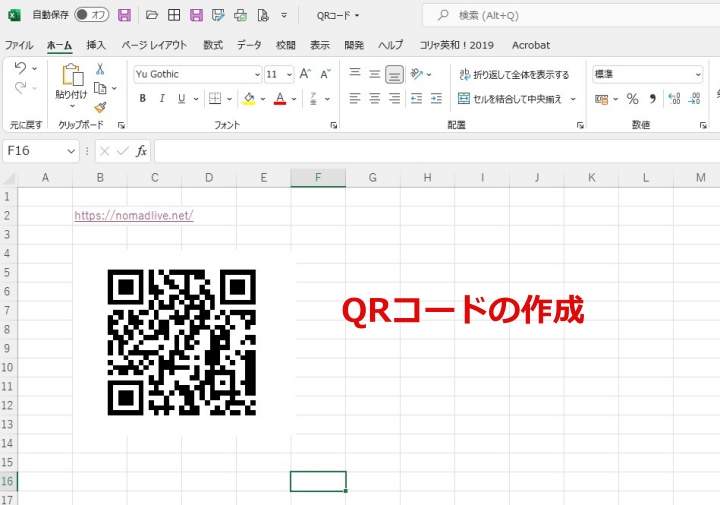Click the percent style icon

click(x=632, y=99)
